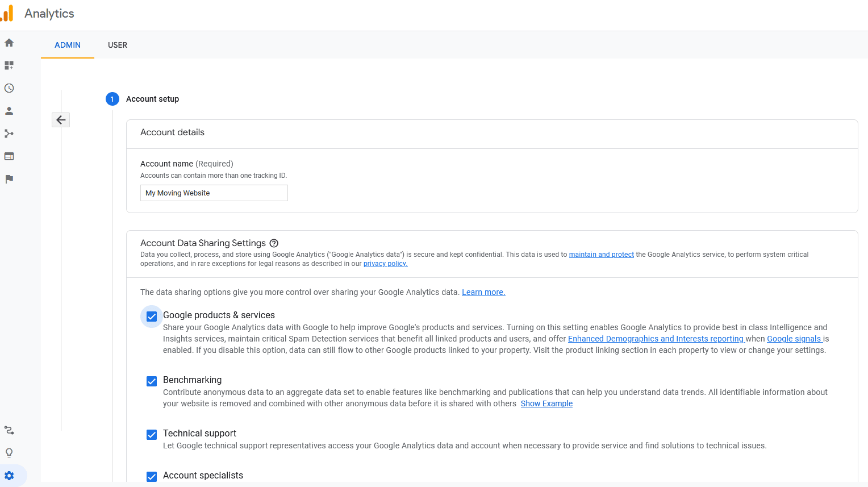Open the Home icon in sidebar
The height and width of the screenshot is (487, 868).
tap(9, 43)
